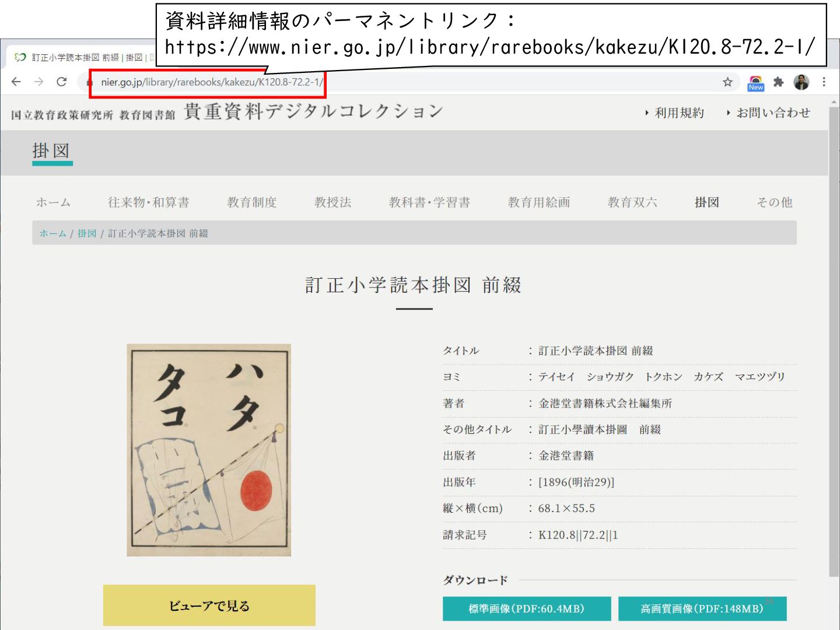This screenshot has width=840, height=630.
Task: Go to ホーム in navigation menu
Action: [x=53, y=202]
